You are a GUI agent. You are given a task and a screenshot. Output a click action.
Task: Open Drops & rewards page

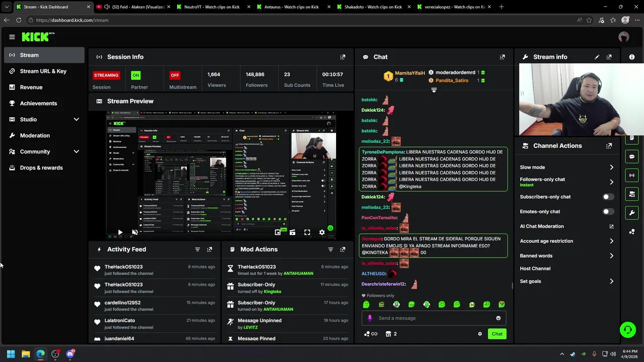coord(44,167)
